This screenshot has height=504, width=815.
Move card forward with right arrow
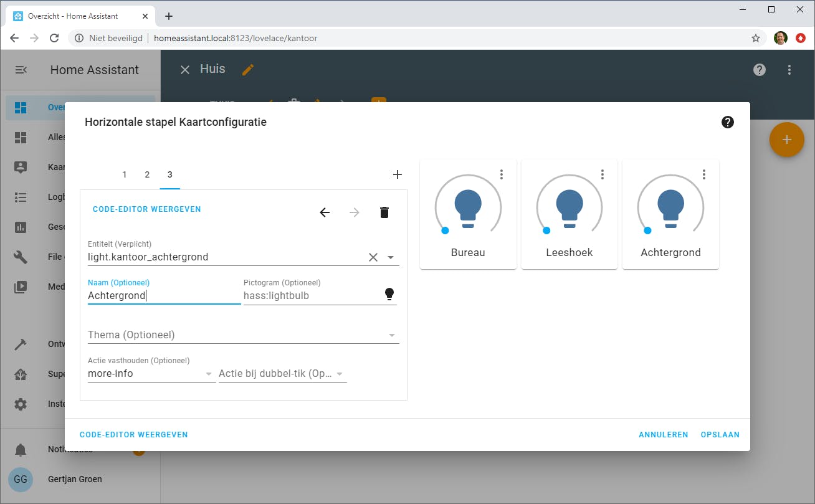[x=355, y=212]
